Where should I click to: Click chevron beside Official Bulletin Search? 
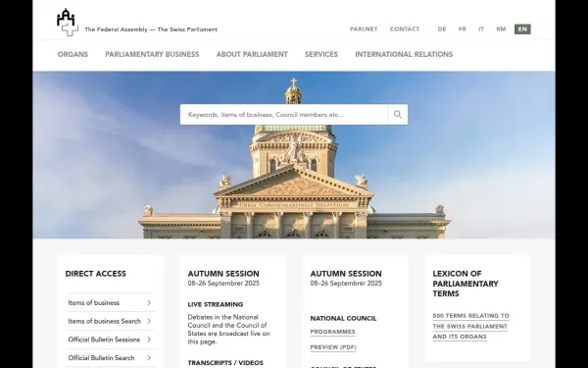149,358
